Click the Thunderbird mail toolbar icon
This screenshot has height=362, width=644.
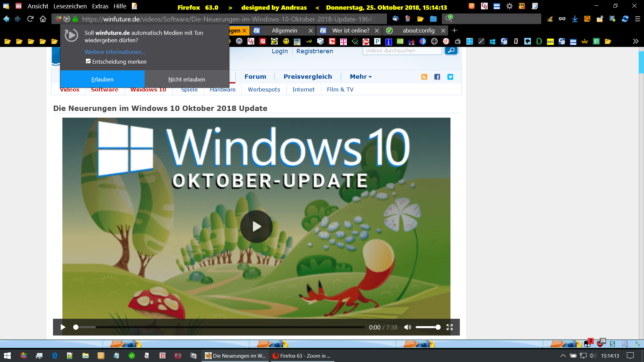coord(395,19)
